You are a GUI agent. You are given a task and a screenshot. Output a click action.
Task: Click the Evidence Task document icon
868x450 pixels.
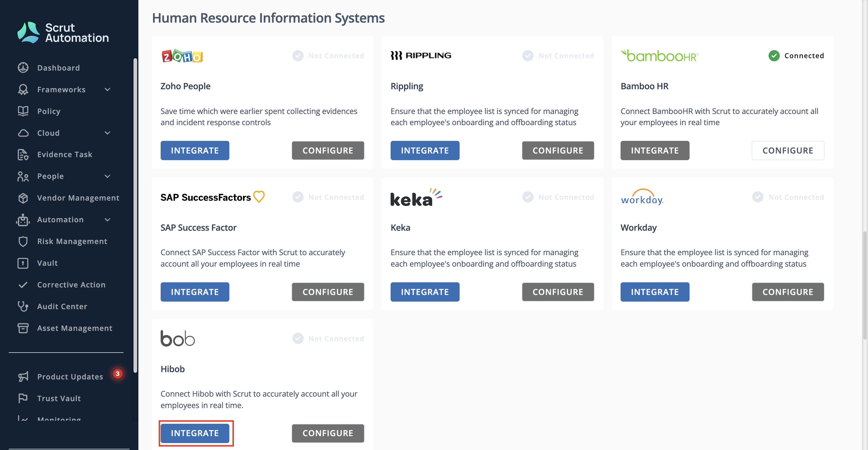[x=23, y=154]
